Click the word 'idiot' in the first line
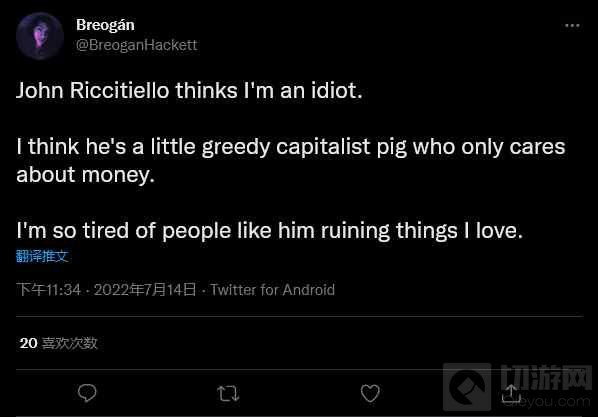The height and width of the screenshot is (417, 598). tap(337, 91)
